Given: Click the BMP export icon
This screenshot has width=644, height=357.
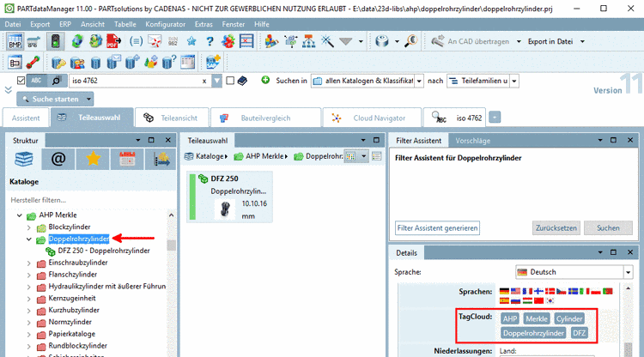Looking at the screenshot, I should click(x=15, y=41).
